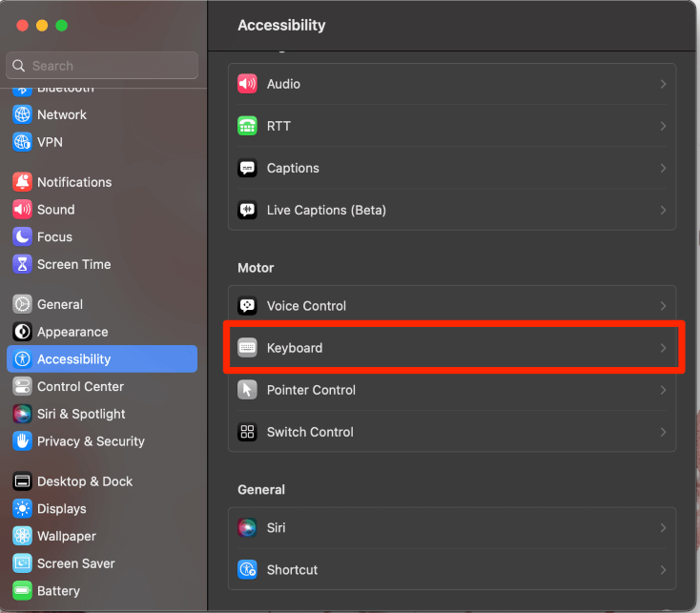
Task: Click the Siri & Spotlight icon
Action: (x=22, y=414)
